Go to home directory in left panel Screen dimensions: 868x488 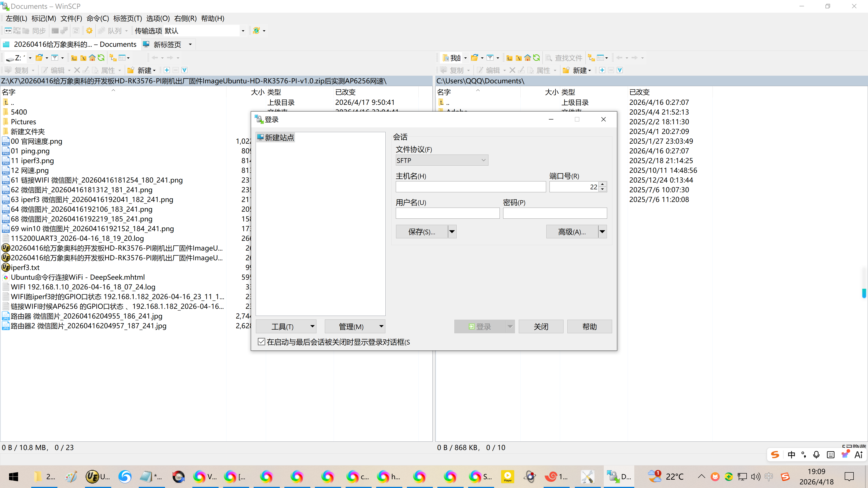point(92,58)
